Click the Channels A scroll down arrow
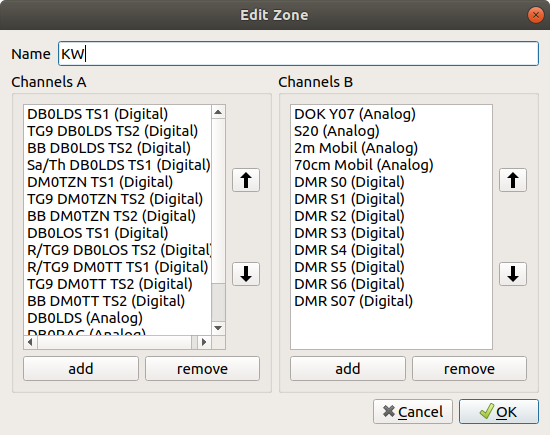Screen dimensions: 550x435 (218, 328)
